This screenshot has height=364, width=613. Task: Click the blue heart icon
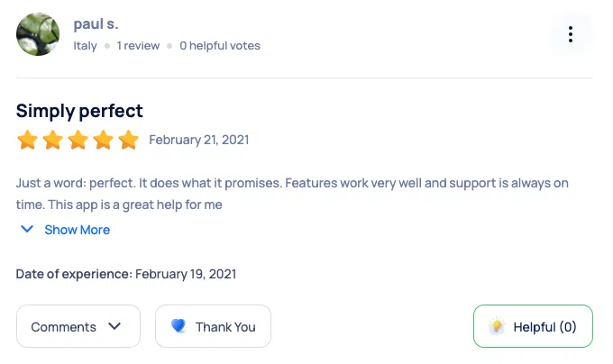178,327
